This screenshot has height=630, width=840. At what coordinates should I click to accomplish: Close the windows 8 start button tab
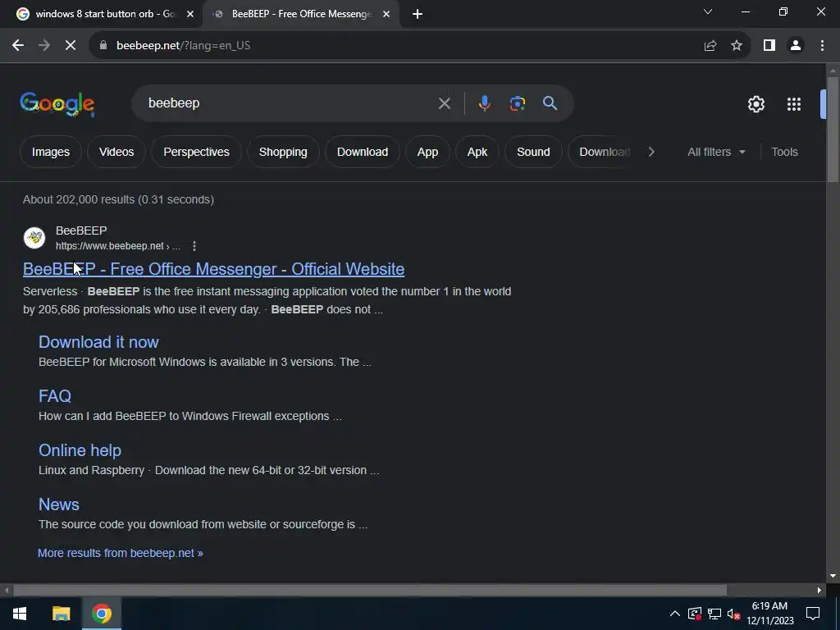click(190, 14)
